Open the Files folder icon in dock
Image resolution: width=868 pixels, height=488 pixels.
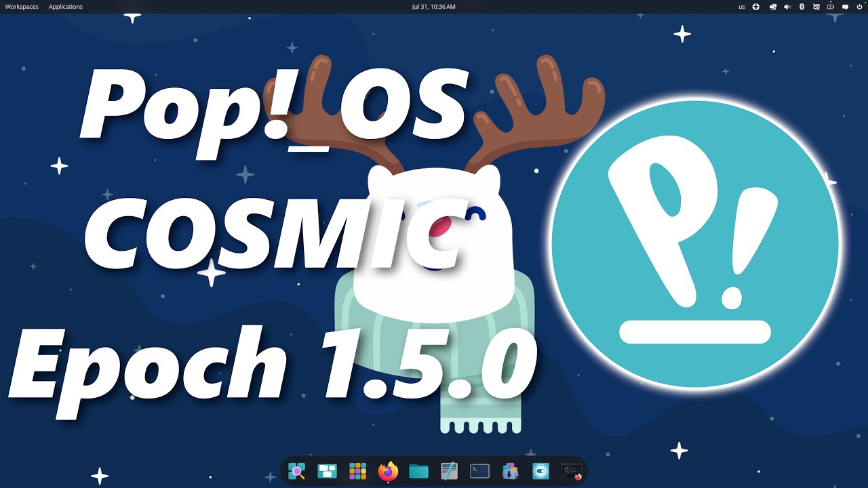tap(418, 471)
